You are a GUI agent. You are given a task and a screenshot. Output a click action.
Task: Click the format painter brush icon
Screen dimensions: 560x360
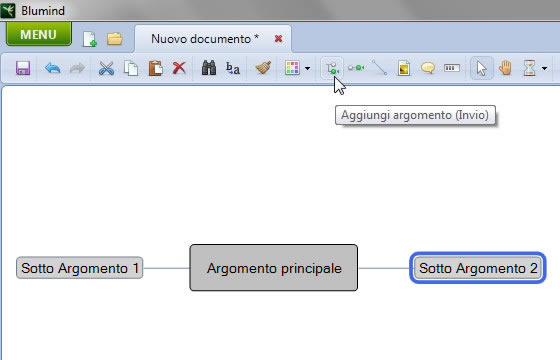click(x=263, y=68)
